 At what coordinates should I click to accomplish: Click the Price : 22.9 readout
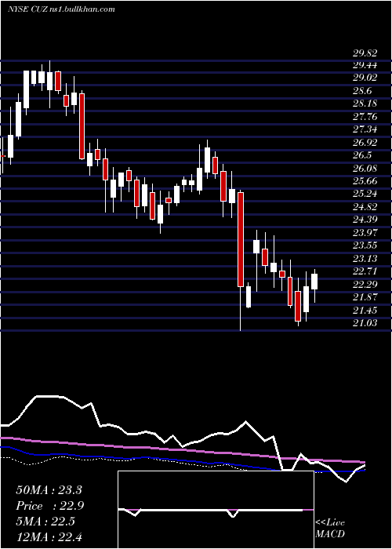tap(50, 506)
